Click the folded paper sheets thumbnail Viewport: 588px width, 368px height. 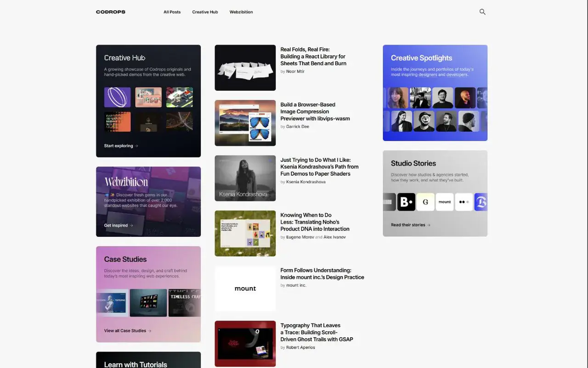point(245,68)
